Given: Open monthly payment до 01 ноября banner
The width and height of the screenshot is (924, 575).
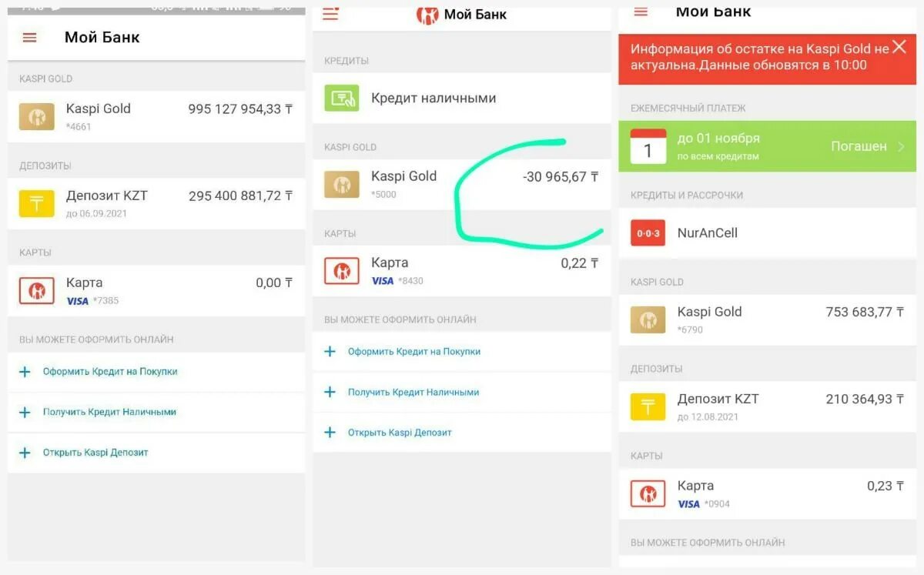Looking at the screenshot, I should (x=768, y=146).
